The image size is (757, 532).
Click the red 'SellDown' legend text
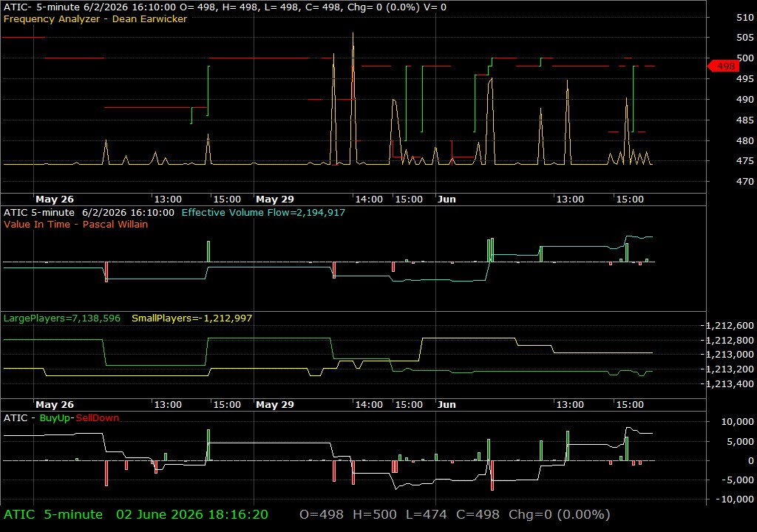97,418
